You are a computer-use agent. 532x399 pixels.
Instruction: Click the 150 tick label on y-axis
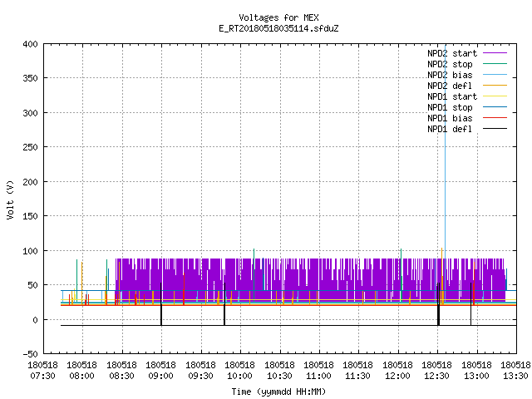30,216
